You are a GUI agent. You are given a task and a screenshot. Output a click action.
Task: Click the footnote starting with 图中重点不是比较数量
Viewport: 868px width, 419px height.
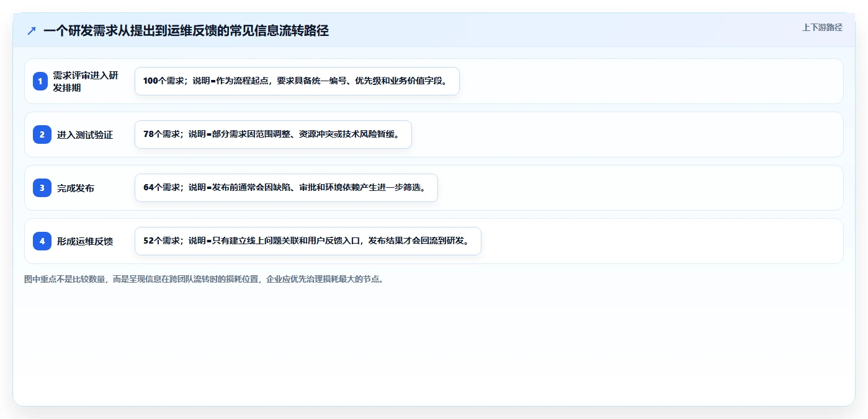coord(204,280)
